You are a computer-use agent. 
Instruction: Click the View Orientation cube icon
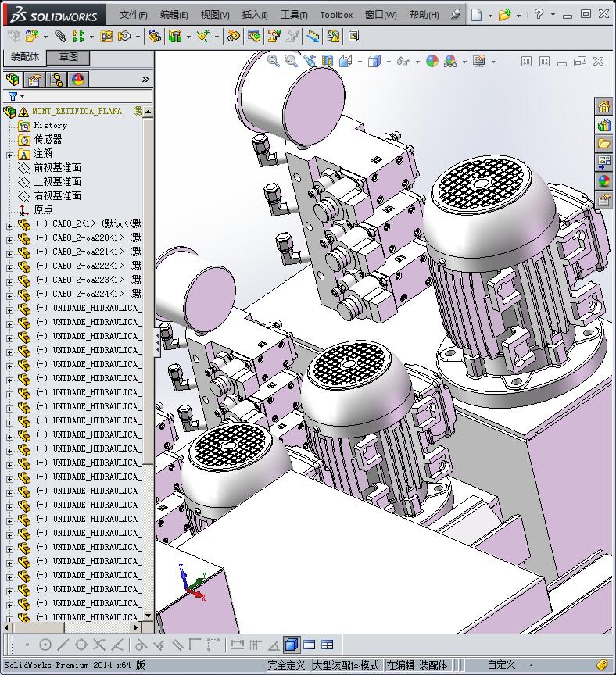click(346, 61)
